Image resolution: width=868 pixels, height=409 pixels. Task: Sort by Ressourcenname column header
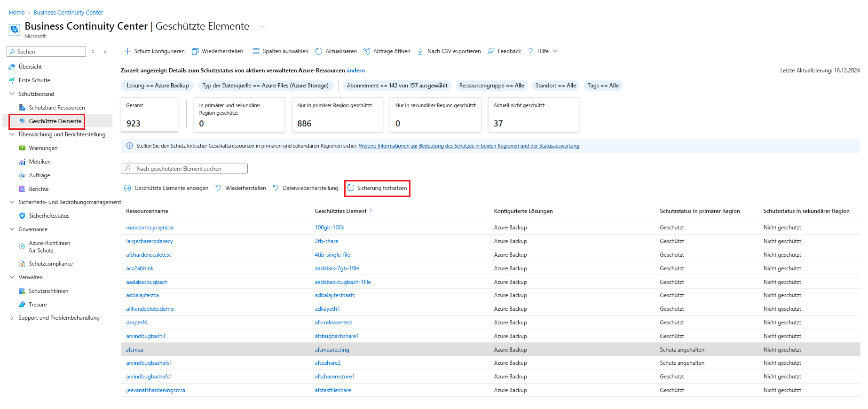147,211
